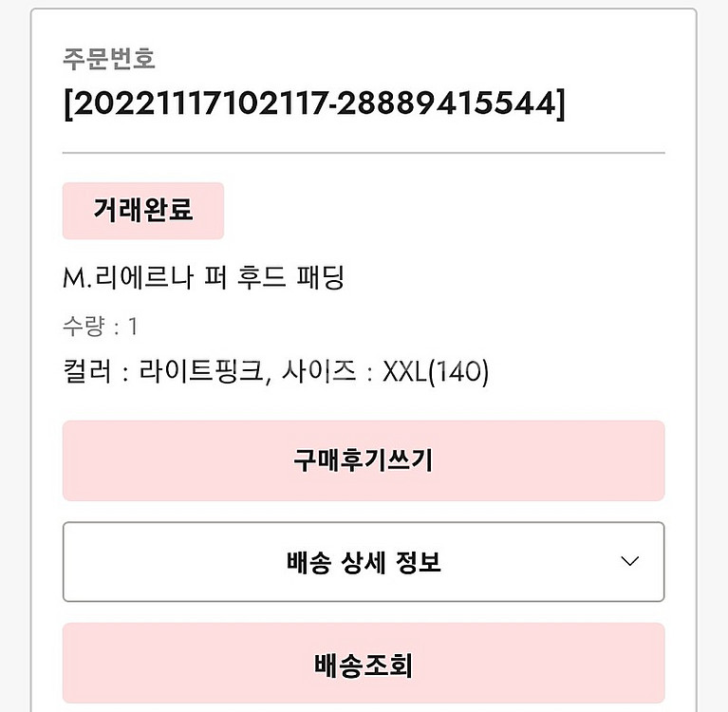This screenshot has width=728, height=712.
Task: Click the divider line below order number
Action: pyautogui.click(x=364, y=152)
